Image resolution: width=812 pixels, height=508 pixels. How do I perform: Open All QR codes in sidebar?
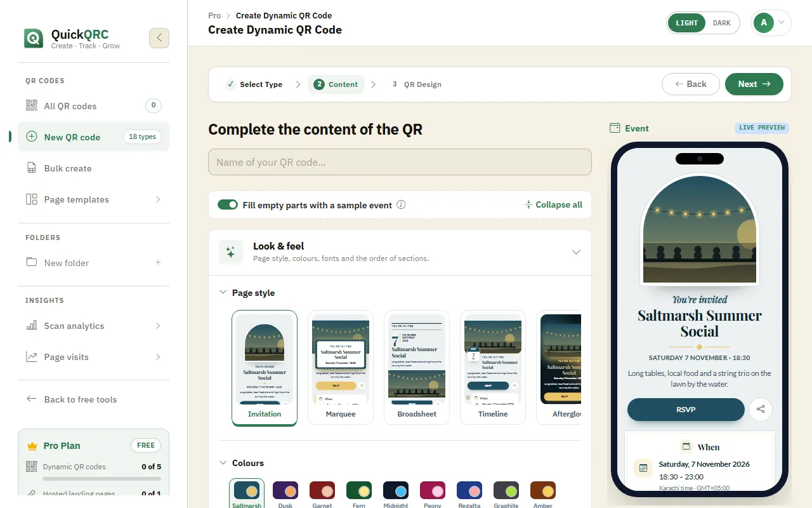coord(93,105)
